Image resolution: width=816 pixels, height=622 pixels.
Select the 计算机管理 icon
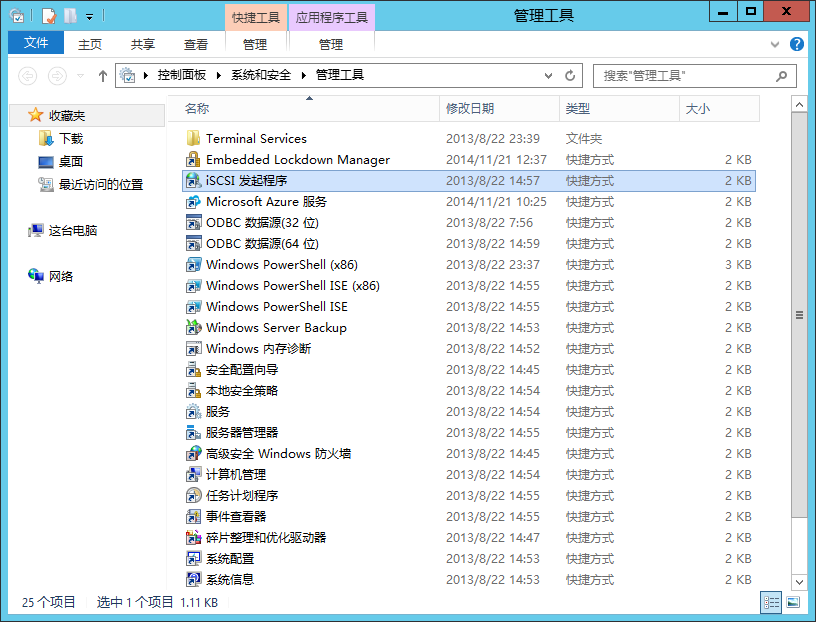(x=193, y=474)
